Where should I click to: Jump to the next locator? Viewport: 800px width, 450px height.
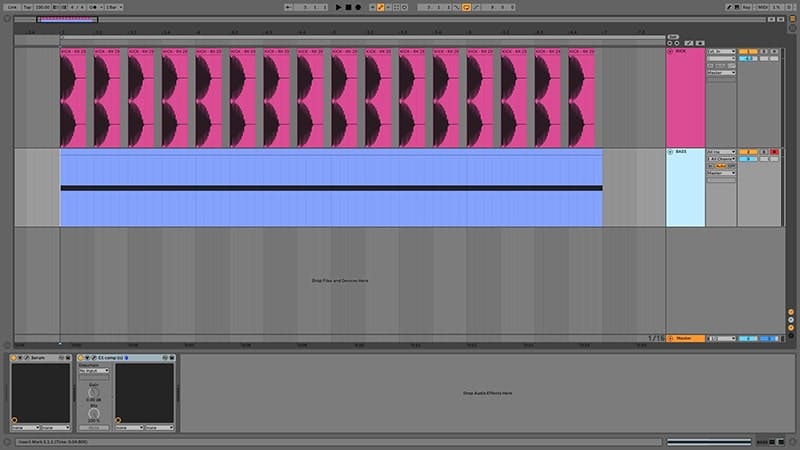(x=677, y=43)
